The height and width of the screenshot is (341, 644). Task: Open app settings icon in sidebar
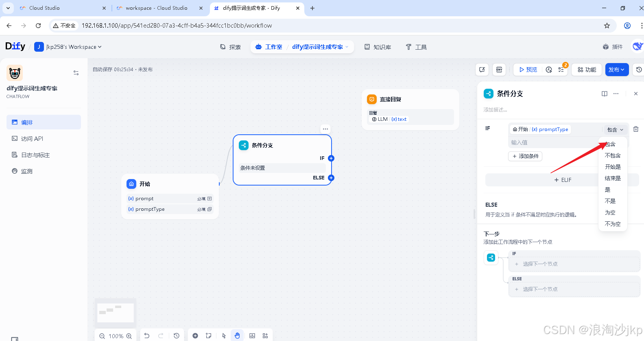(x=76, y=73)
